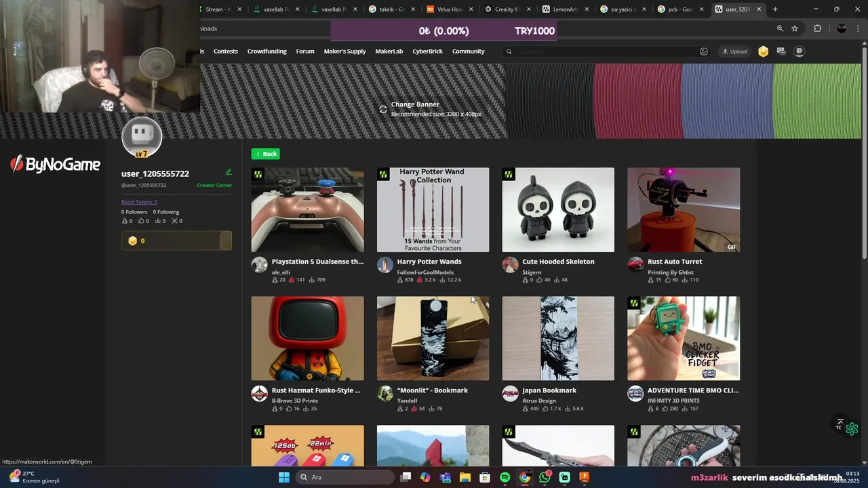Open the Community menu
The image size is (868, 488).
coord(468,52)
